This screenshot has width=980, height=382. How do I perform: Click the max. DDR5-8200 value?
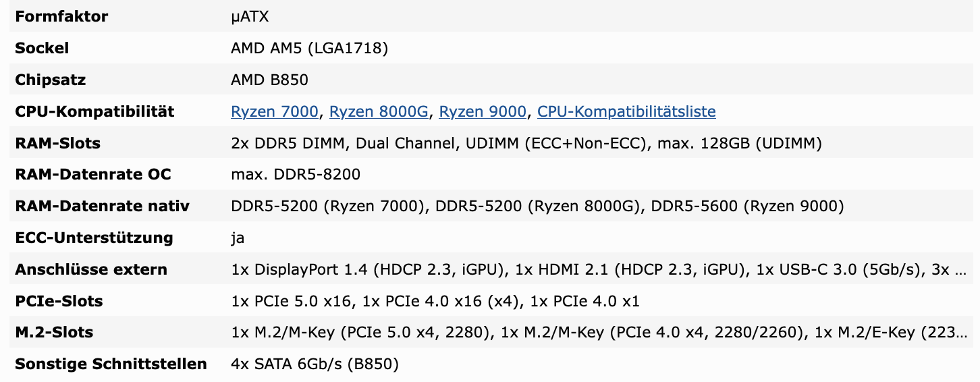point(296,174)
